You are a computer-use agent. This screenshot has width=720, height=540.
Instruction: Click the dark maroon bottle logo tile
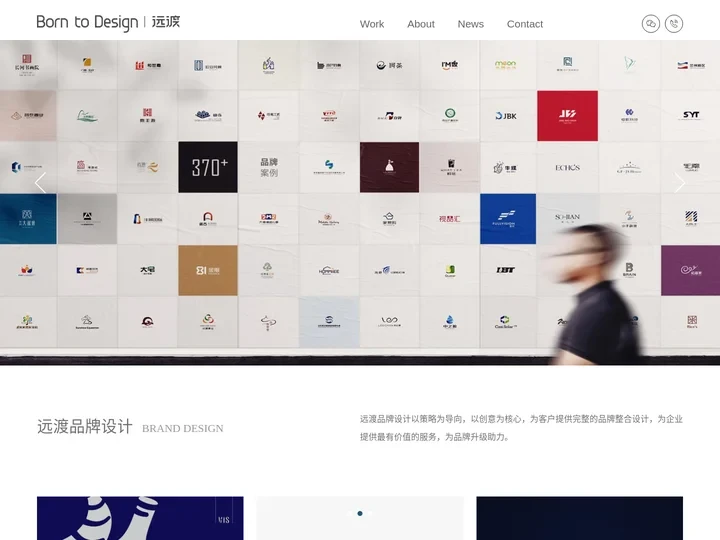point(389,167)
